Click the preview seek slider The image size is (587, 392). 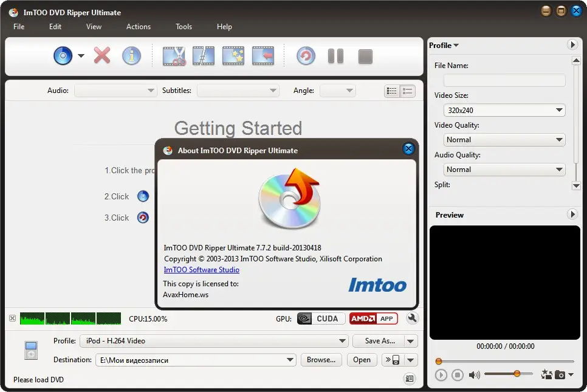pyautogui.click(x=504, y=361)
